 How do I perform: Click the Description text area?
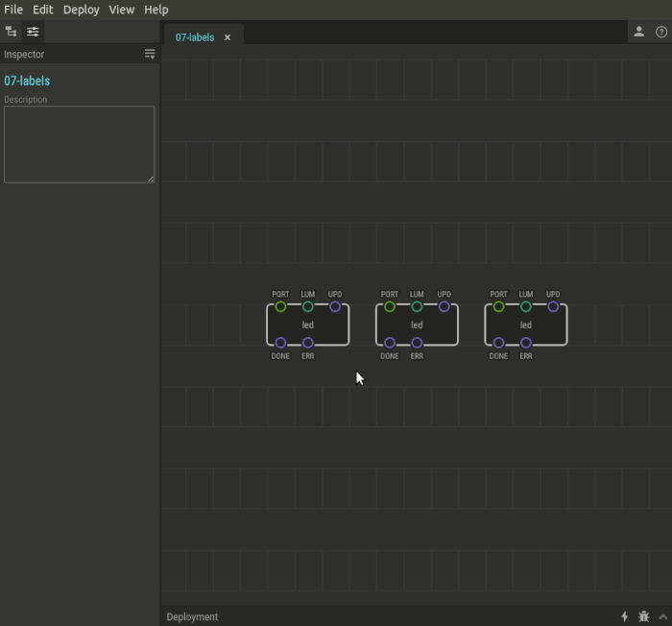point(79,144)
